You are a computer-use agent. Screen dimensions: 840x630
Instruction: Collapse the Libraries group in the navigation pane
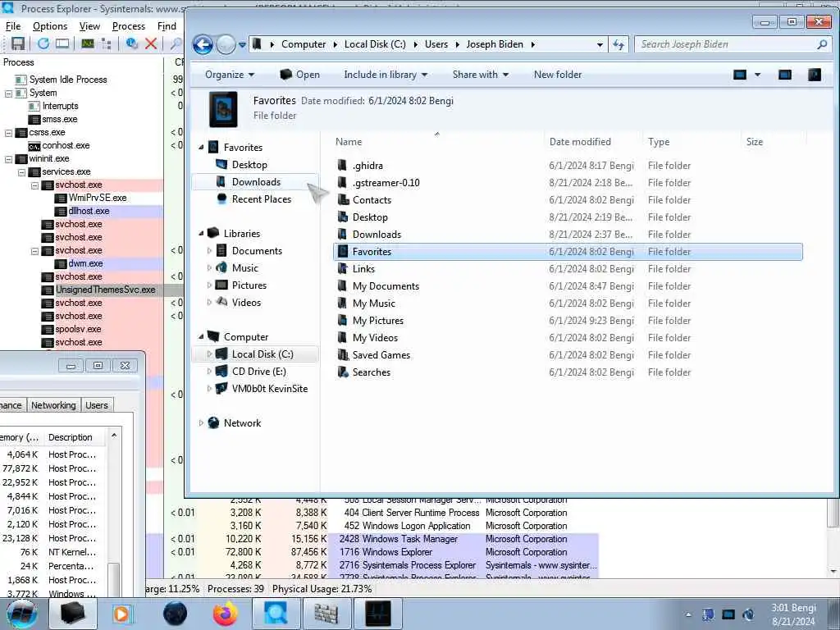(x=202, y=234)
